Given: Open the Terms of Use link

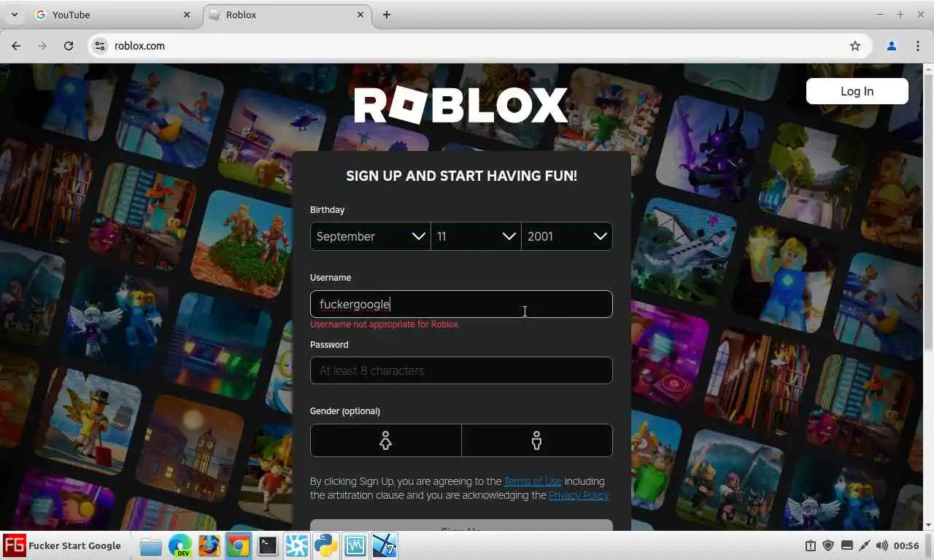Looking at the screenshot, I should click(x=533, y=481).
